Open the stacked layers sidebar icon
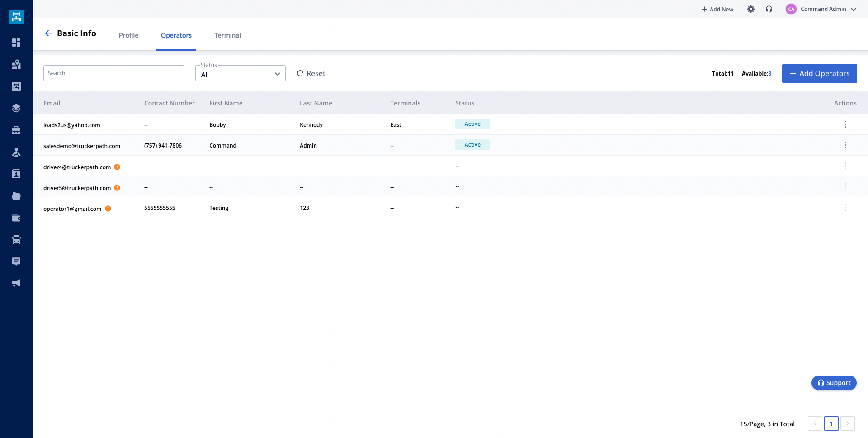This screenshot has height=438, width=868. click(x=16, y=108)
